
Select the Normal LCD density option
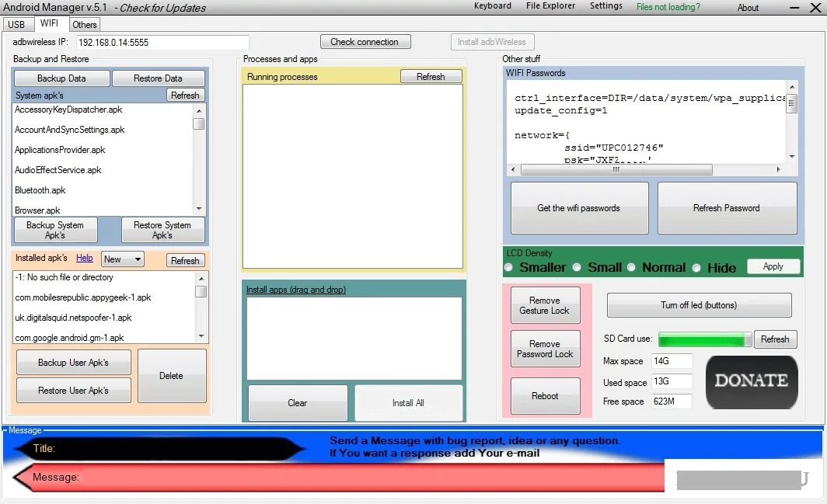(x=631, y=268)
